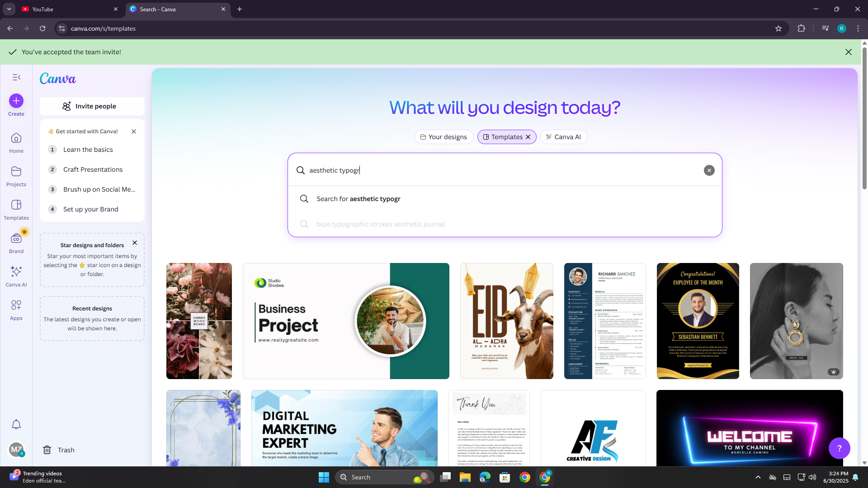Choose Search for aesthetic typogr suggestion
This screenshot has width=868, height=488.
click(505, 199)
